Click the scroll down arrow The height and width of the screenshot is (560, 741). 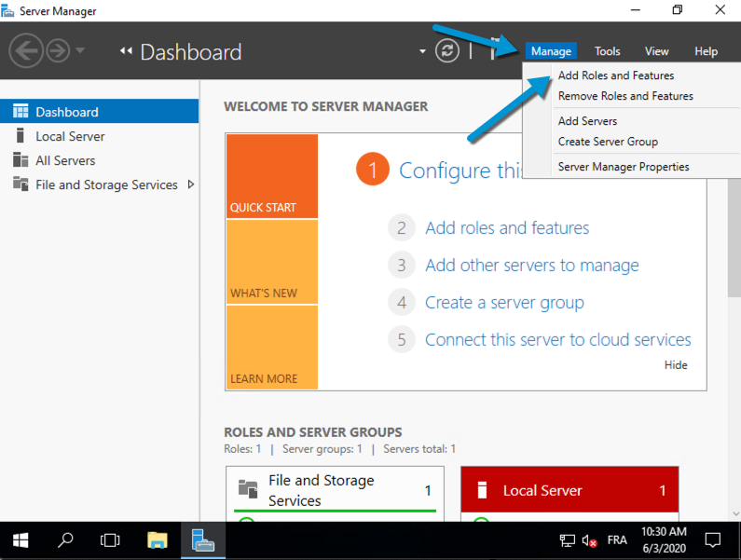click(734, 513)
